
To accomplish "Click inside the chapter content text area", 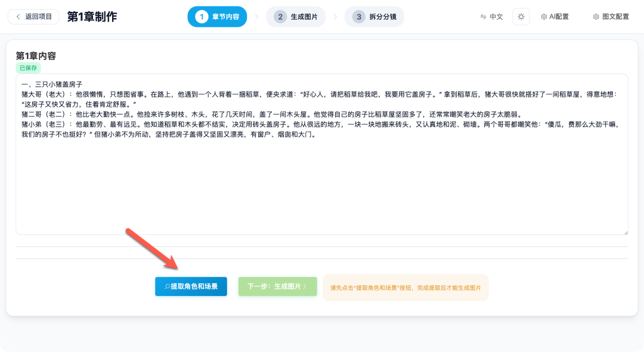I will [x=322, y=155].
